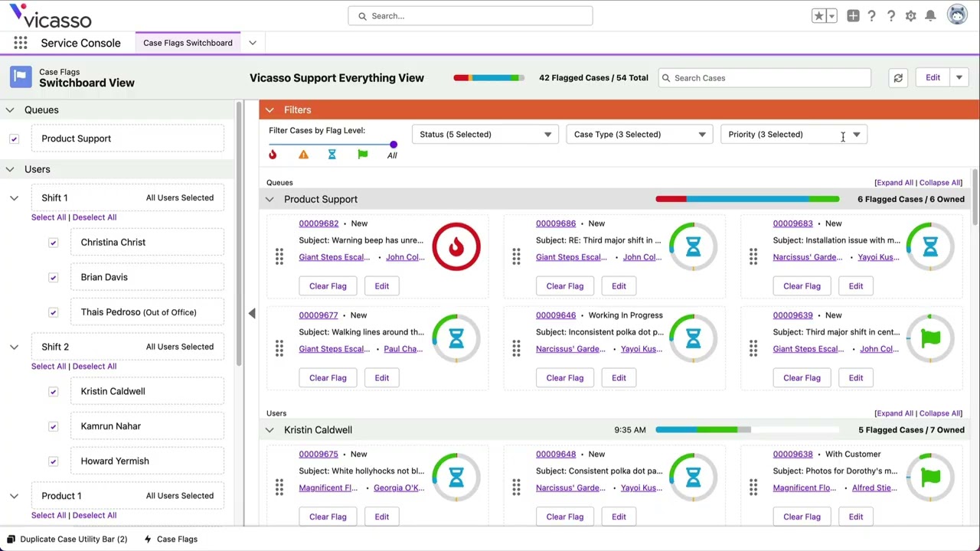Click the green flag on case 00009639
980x551 pixels.
(x=930, y=338)
